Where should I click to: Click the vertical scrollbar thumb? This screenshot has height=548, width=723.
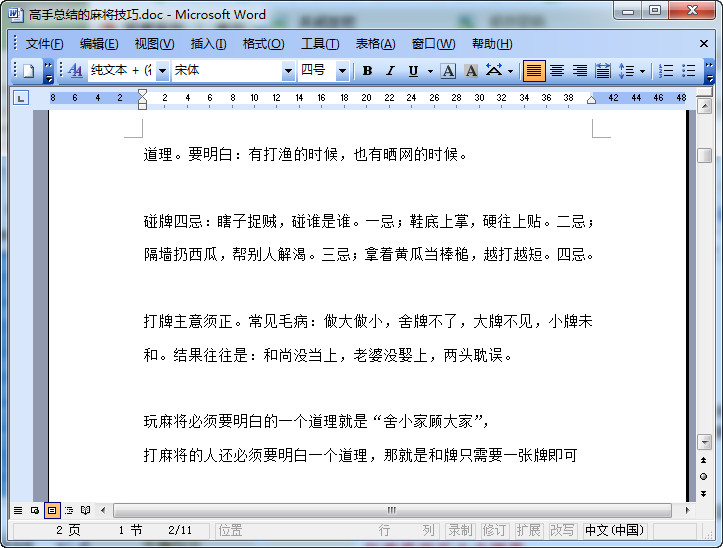click(705, 155)
